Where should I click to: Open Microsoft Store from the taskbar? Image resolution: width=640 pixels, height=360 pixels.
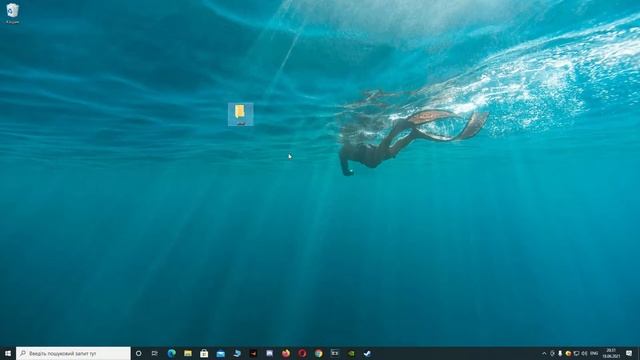[204, 353]
